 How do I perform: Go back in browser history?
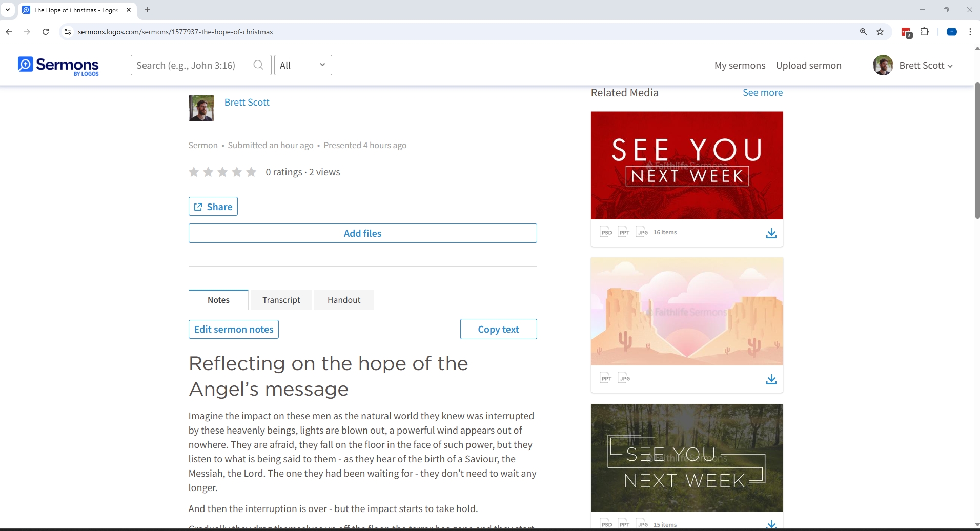[9, 32]
